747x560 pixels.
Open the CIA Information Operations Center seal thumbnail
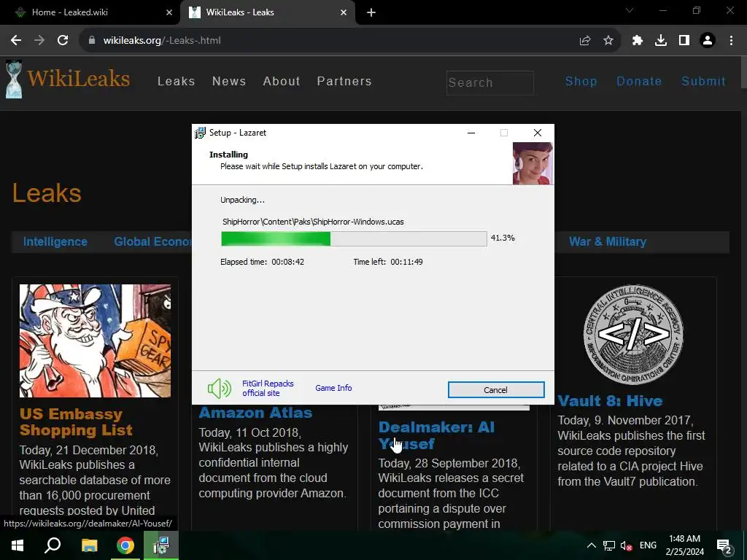(633, 335)
